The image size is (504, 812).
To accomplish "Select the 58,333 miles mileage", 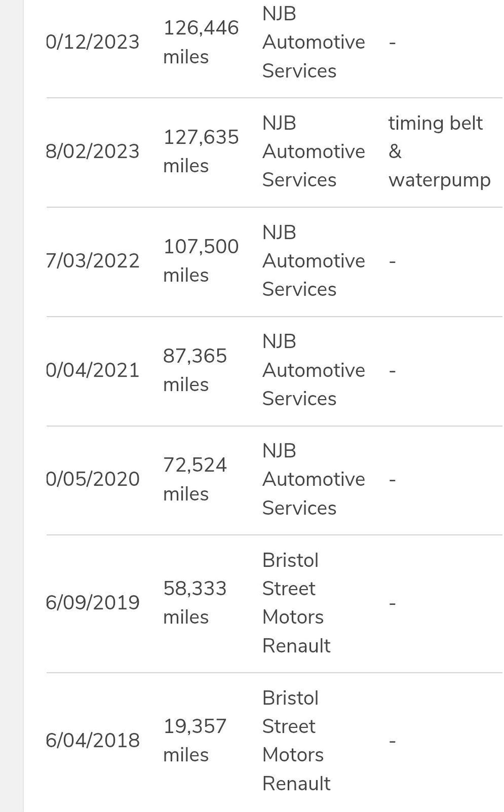I will point(195,603).
